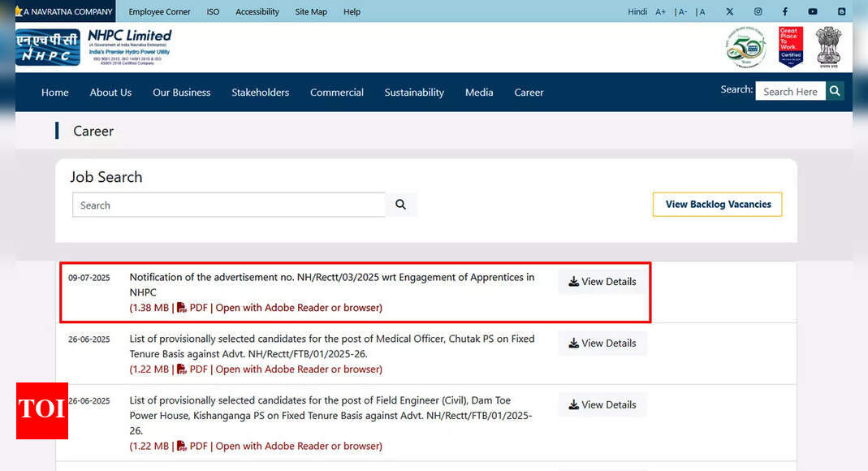Expand the About Us menu

click(x=110, y=93)
